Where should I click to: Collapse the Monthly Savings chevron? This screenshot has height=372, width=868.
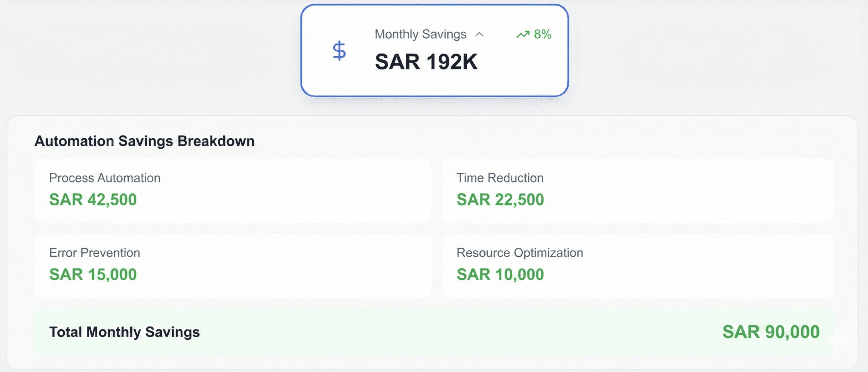tap(479, 34)
